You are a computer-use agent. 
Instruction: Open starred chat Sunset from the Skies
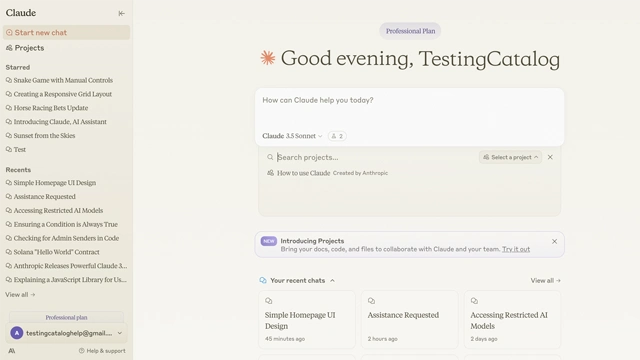pyautogui.click(x=40, y=136)
